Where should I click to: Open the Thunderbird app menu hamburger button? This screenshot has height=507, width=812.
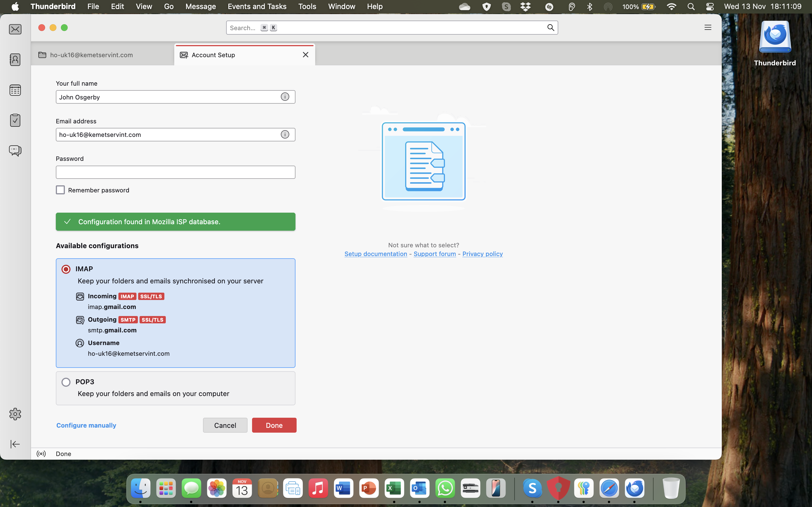point(708,28)
